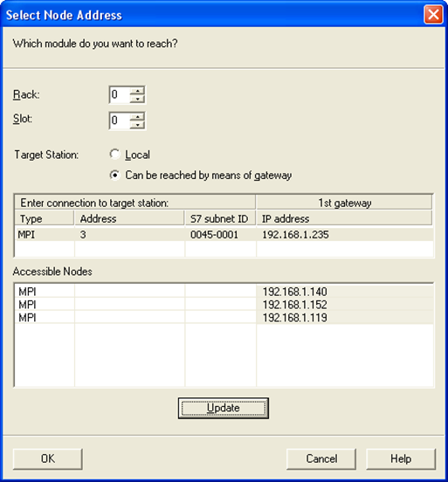Viewport: 448px width, 482px height.
Task: Click into the Slot number field
Action: pyautogui.click(x=120, y=120)
